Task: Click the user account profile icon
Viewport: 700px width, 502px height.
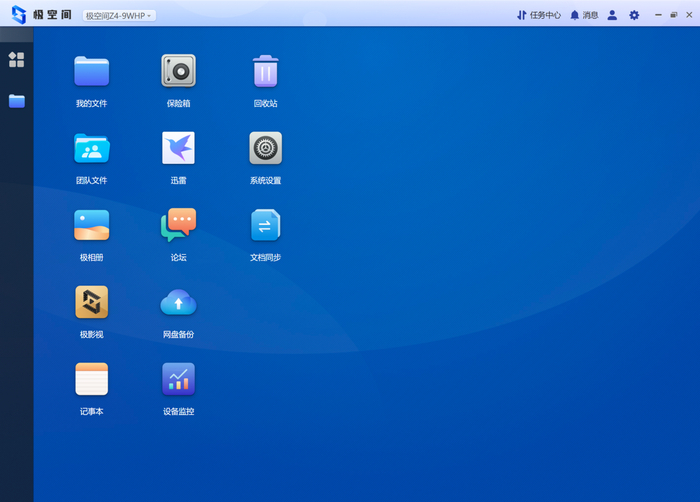Action: 612,16
